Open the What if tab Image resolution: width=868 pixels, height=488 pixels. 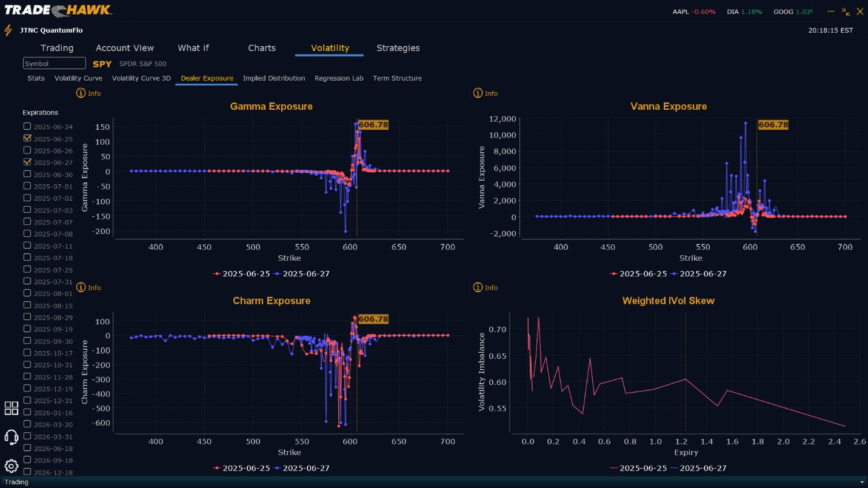tap(193, 48)
